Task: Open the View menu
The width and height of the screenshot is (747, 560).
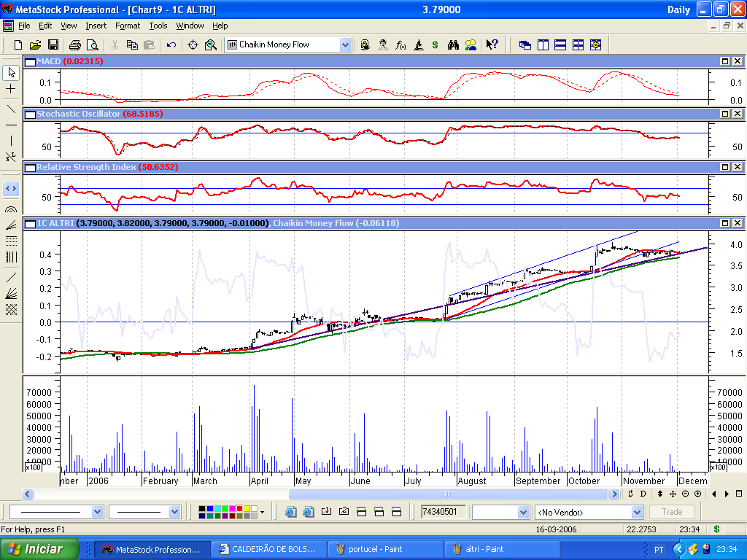Action: click(69, 26)
